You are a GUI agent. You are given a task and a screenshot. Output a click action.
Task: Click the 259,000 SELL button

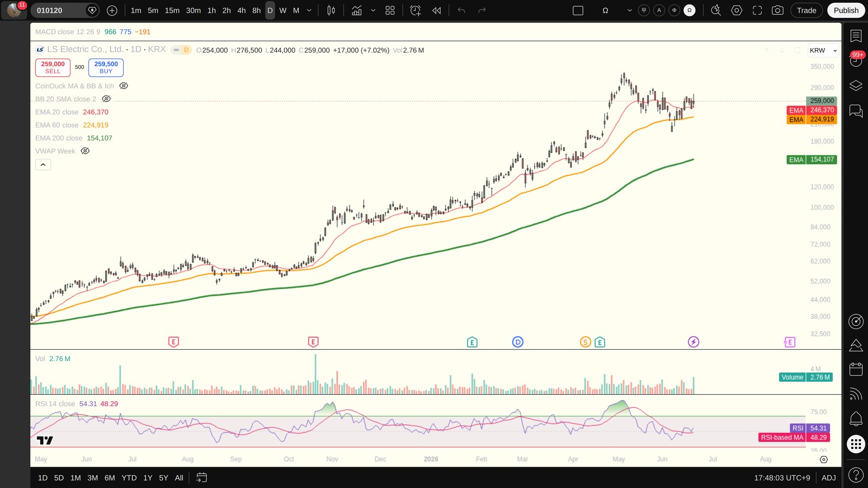[53, 67]
